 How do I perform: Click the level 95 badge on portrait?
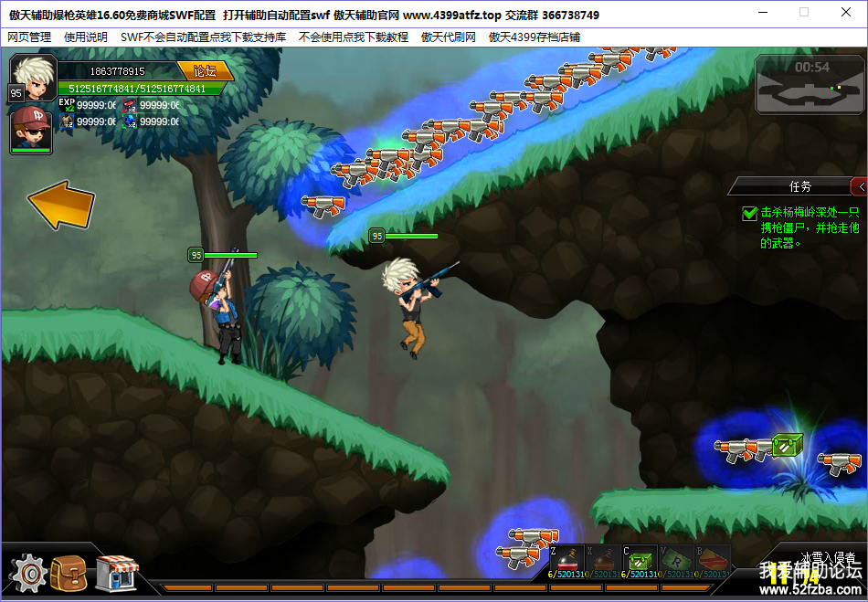tap(16, 93)
